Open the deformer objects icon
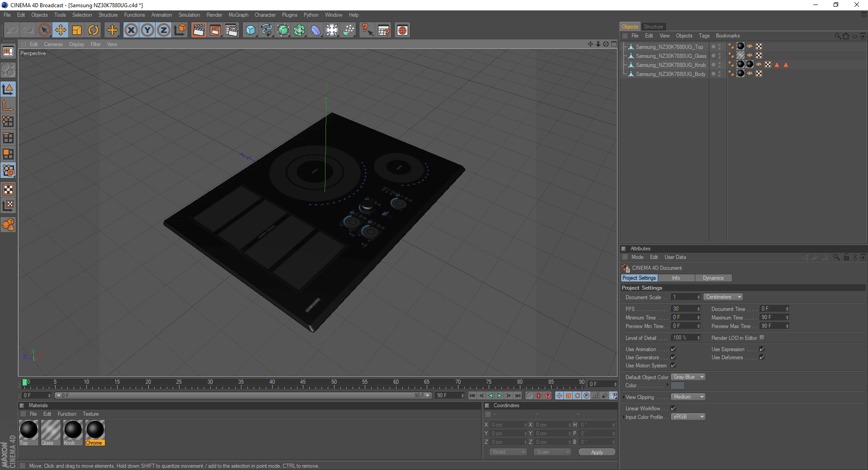868x470 pixels. click(316, 30)
